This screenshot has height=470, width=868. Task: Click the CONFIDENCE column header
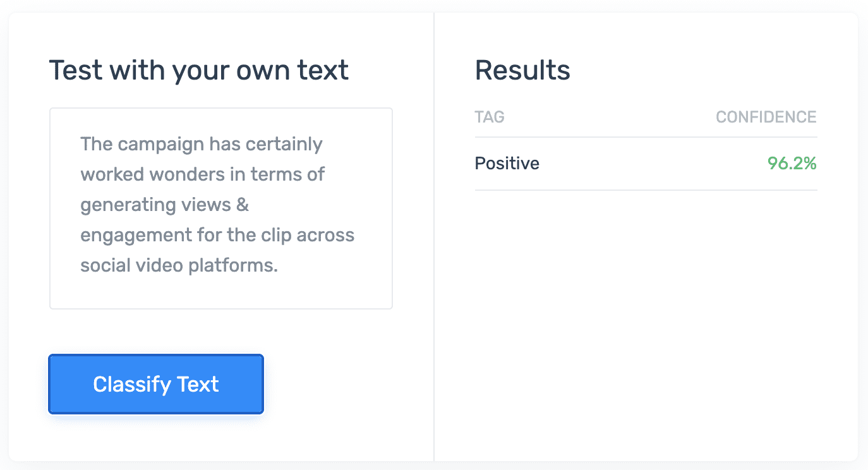coord(766,117)
